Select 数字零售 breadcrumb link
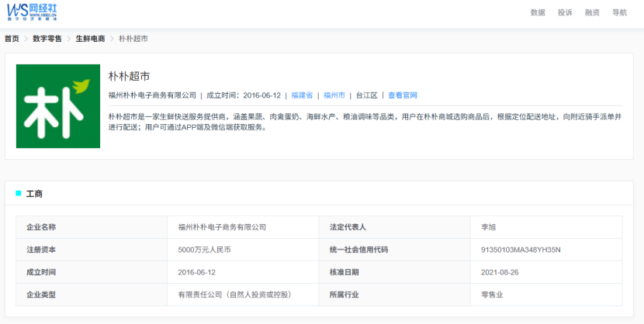Image resolution: width=644 pixels, height=324 pixels. pos(47,39)
